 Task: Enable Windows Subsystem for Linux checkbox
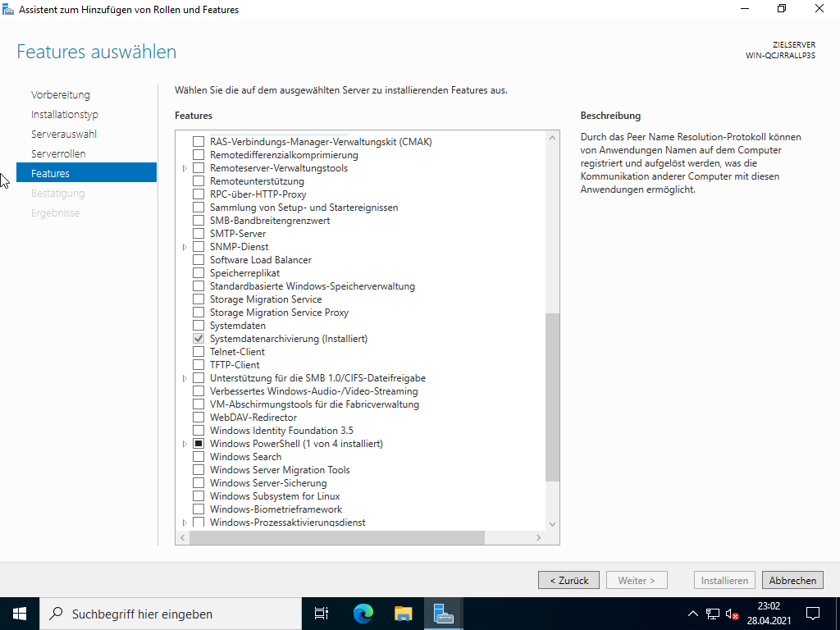pyautogui.click(x=199, y=496)
